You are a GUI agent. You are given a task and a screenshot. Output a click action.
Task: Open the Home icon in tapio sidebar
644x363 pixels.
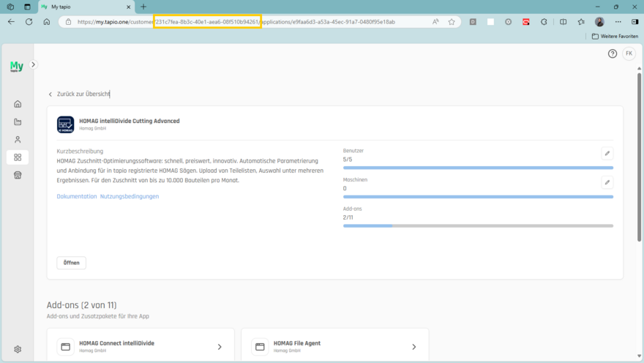(18, 104)
